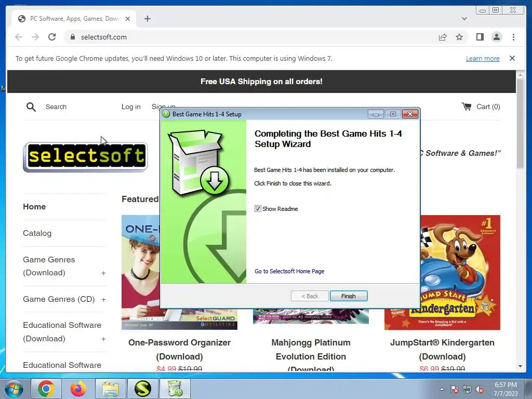Open JumpStart Kindergarten product image
The height and width of the screenshot is (399, 532).
[x=460, y=272]
